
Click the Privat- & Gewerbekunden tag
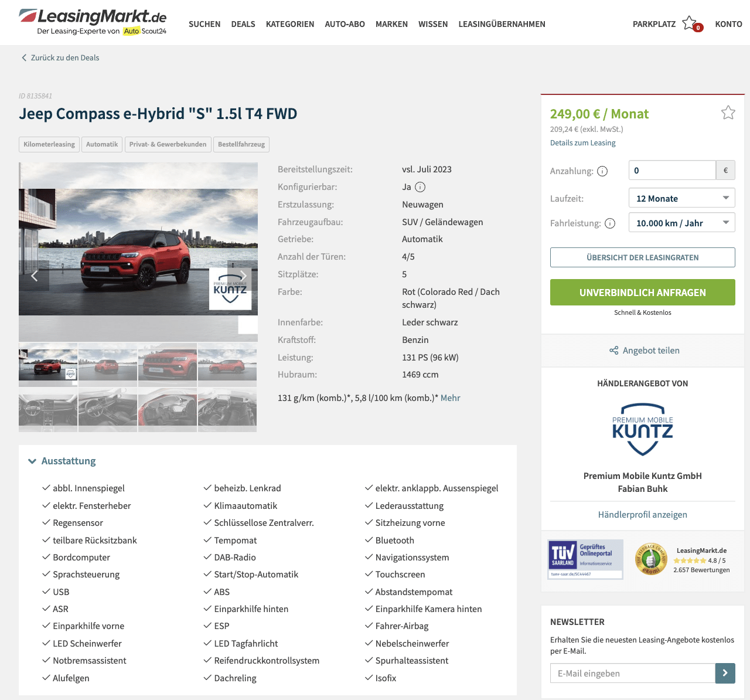point(168,144)
